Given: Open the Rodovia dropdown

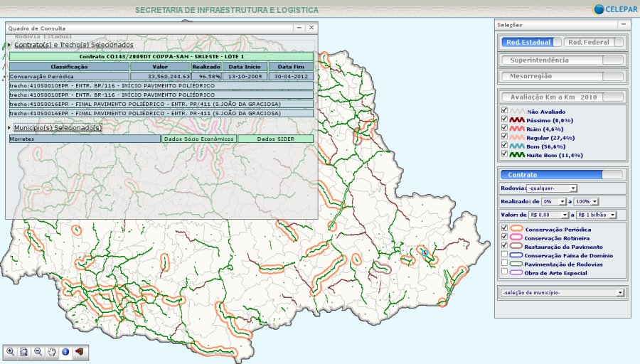Looking at the screenshot, I should coord(552,188).
